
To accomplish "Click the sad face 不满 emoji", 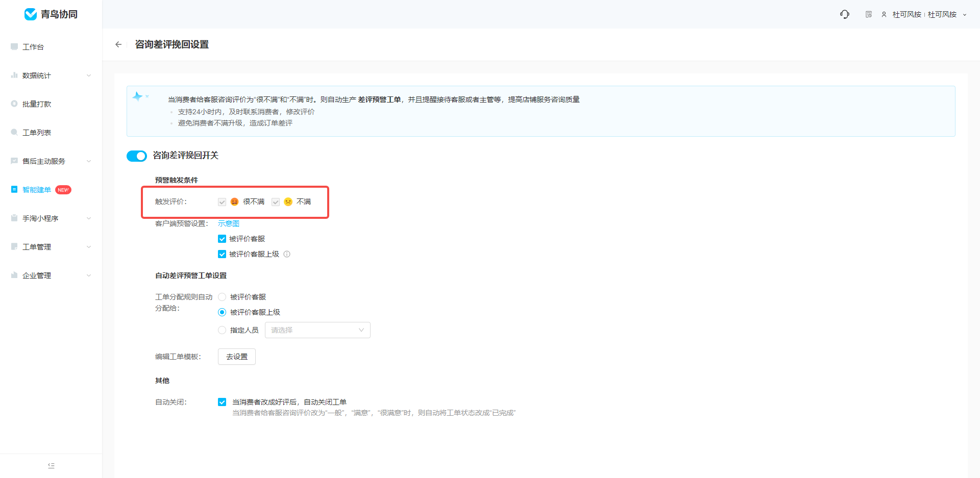I will click(x=288, y=202).
